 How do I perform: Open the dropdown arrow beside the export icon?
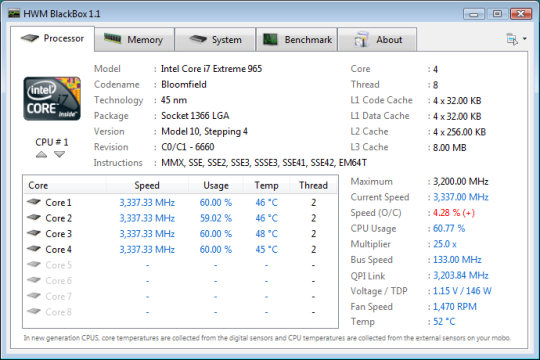coord(525,39)
